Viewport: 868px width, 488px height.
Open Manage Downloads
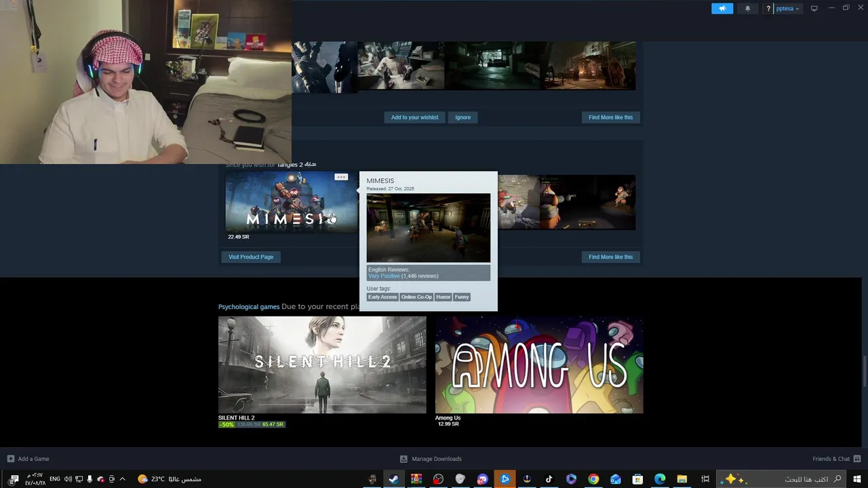pyautogui.click(x=431, y=459)
